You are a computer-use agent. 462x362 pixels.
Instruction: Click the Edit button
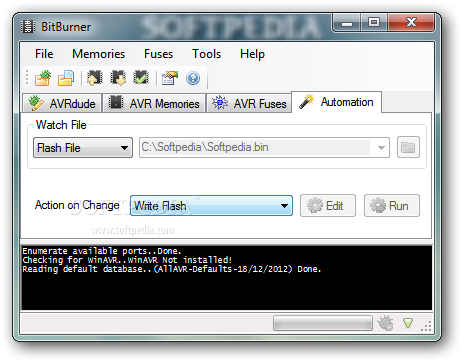328,206
